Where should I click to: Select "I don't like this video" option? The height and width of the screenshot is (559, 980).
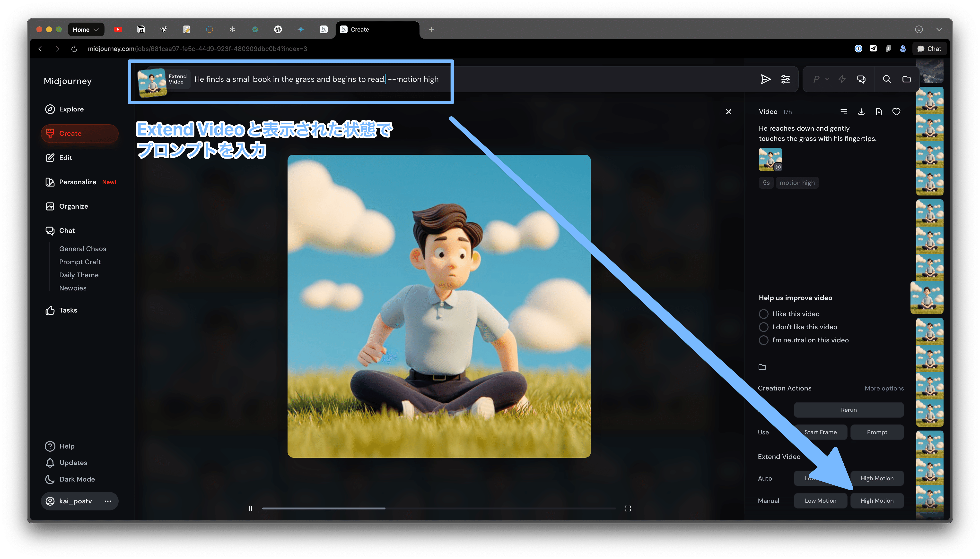[x=764, y=327]
